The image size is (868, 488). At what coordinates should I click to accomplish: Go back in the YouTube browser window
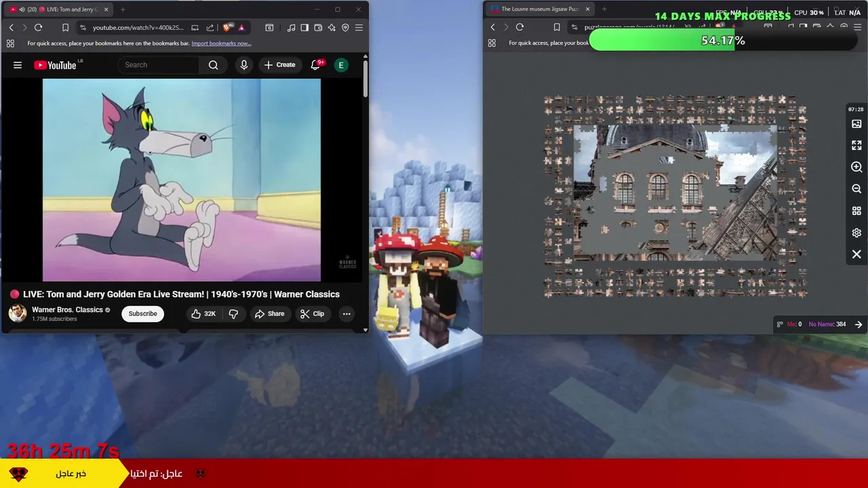pos(11,27)
